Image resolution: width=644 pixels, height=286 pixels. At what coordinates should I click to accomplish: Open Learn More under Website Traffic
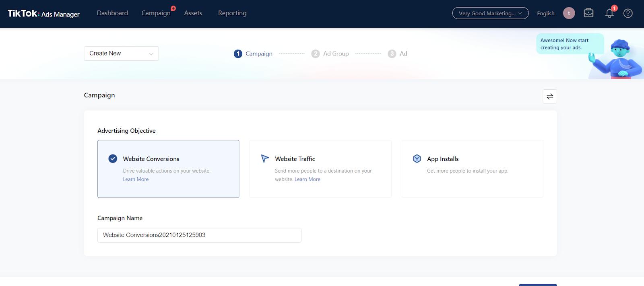click(308, 179)
